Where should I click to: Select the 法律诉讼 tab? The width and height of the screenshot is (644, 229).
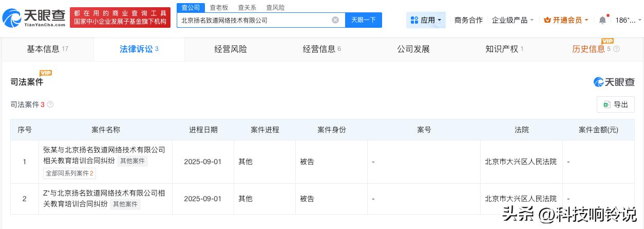pos(139,49)
